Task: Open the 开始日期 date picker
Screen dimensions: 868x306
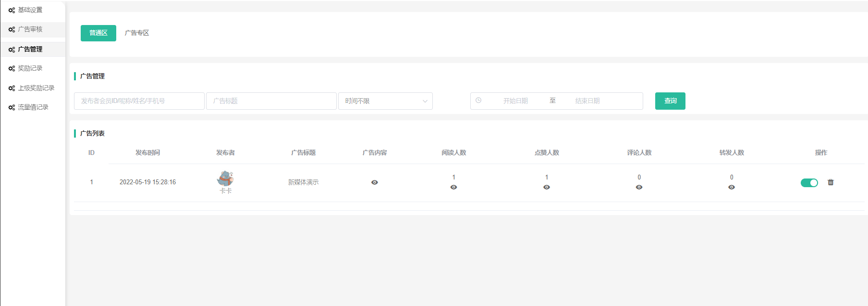Action: tap(515, 101)
